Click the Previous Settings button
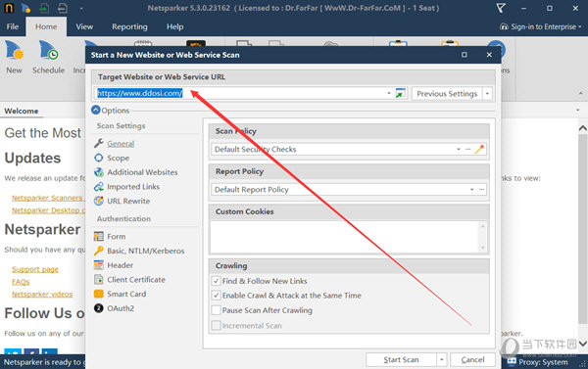Viewport: 588px width, 369px height. pyautogui.click(x=447, y=94)
